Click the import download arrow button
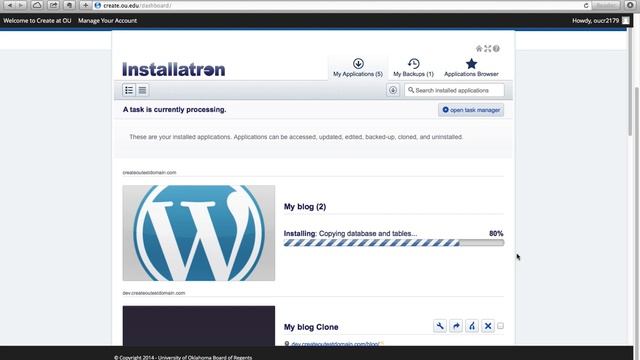The height and width of the screenshot is (360, 640). point(393,90)
